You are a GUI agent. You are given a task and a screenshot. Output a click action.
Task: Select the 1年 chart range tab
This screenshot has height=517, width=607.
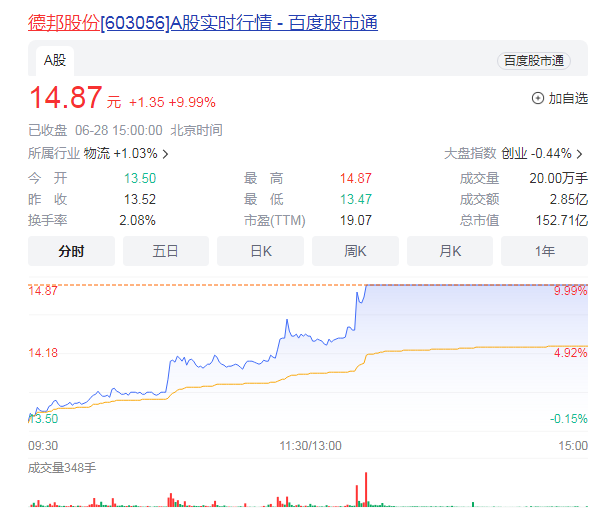point(544,251)
